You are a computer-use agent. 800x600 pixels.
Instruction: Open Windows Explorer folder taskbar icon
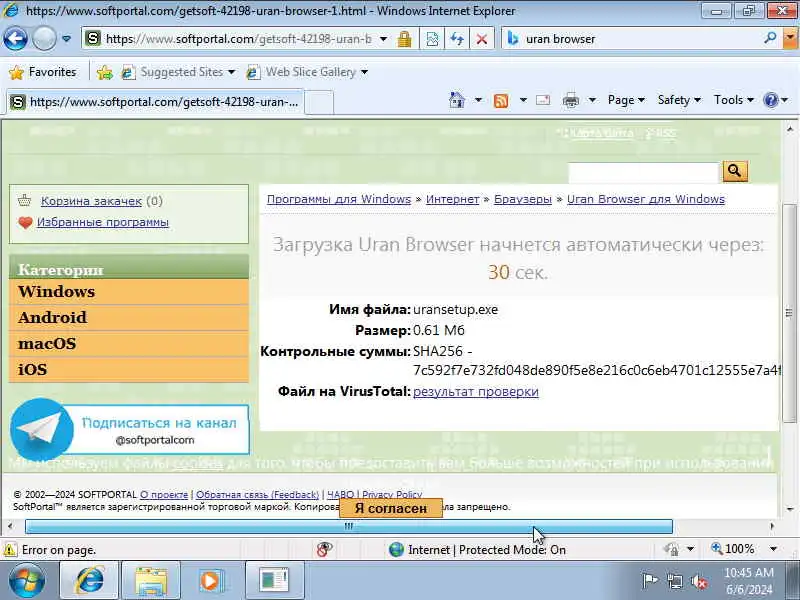[151, 581]
